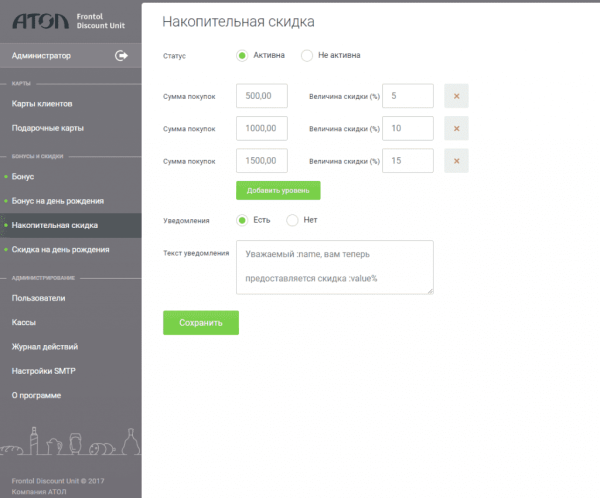600x498 pixels.
Task: Select the Активна status radio button
Action: 242,56
